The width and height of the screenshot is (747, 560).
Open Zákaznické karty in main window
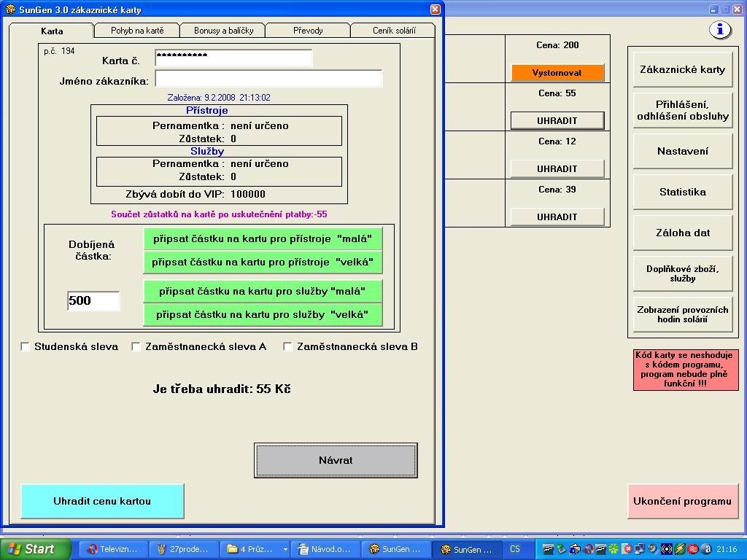point(683,69)
